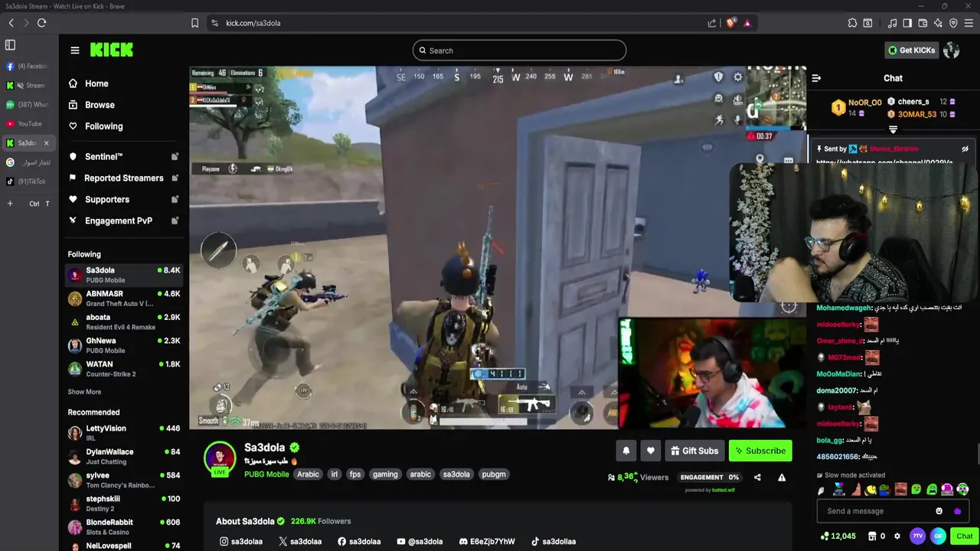The width and height of the screenshot is (980, 551).
Task: Hide the pinned message with eye-slash icon
Action: [965, 149]
